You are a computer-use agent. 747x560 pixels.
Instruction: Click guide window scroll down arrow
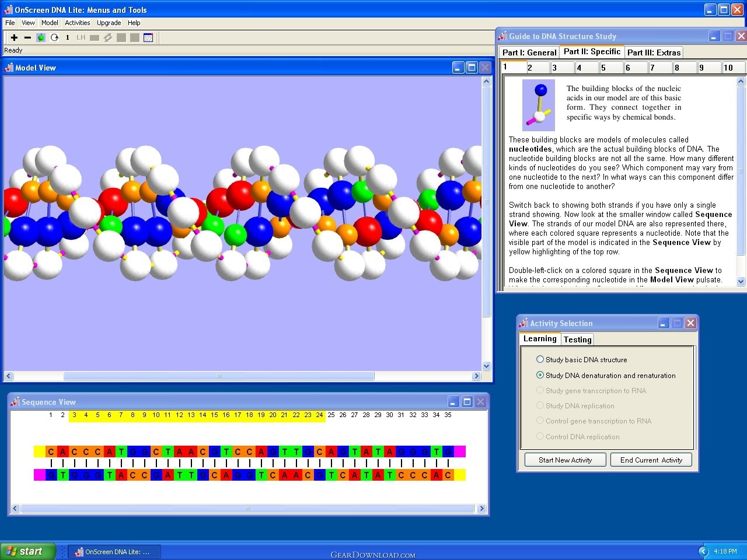741,281
